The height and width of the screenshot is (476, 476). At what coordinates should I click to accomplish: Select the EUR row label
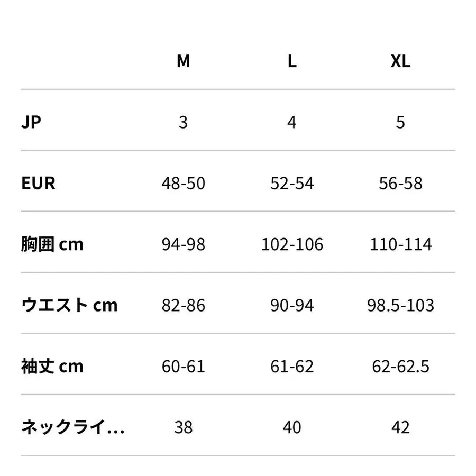(x=38, y=184)
